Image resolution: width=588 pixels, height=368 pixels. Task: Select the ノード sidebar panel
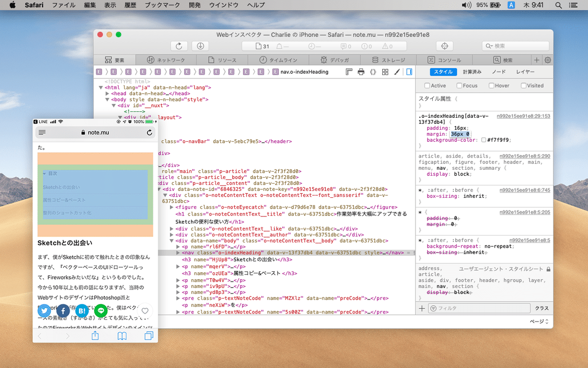pyautogui.click(x=499, y=72)
